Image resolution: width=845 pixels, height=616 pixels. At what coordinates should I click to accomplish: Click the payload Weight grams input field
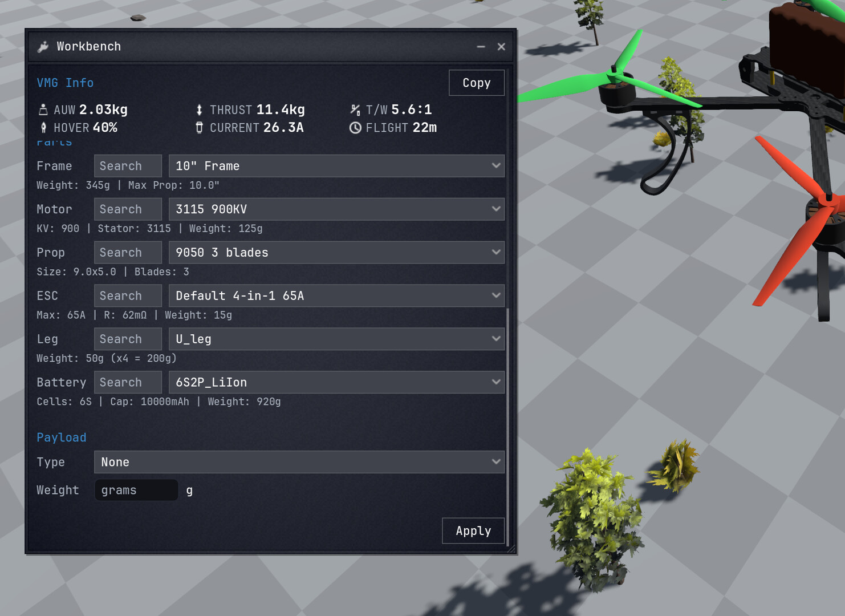[136, 490]
